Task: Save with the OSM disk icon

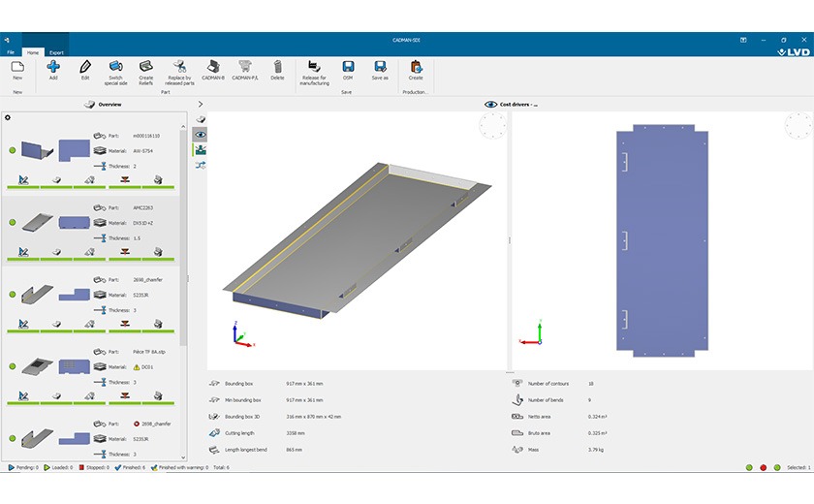Action: click(348, 67)
